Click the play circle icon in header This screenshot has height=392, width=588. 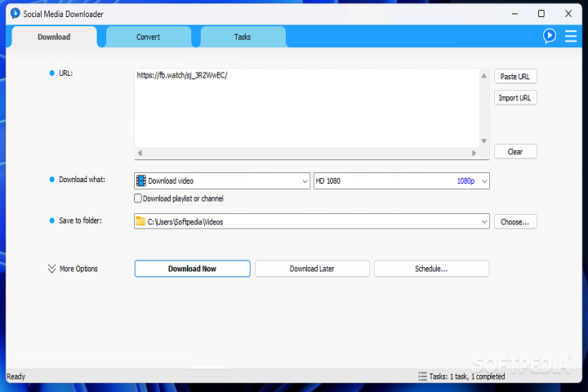[x=550, y=36]
